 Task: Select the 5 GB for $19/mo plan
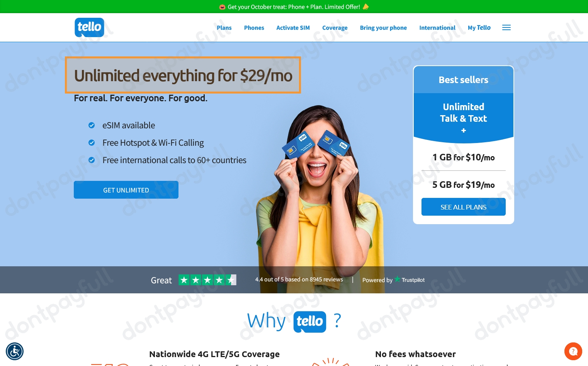pos(464,185)
